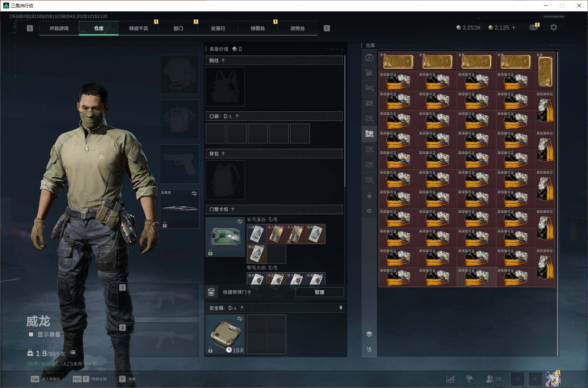588x388 pixels.
Task: Click the empty pistol weapon slot
Action: click(179, 164)
